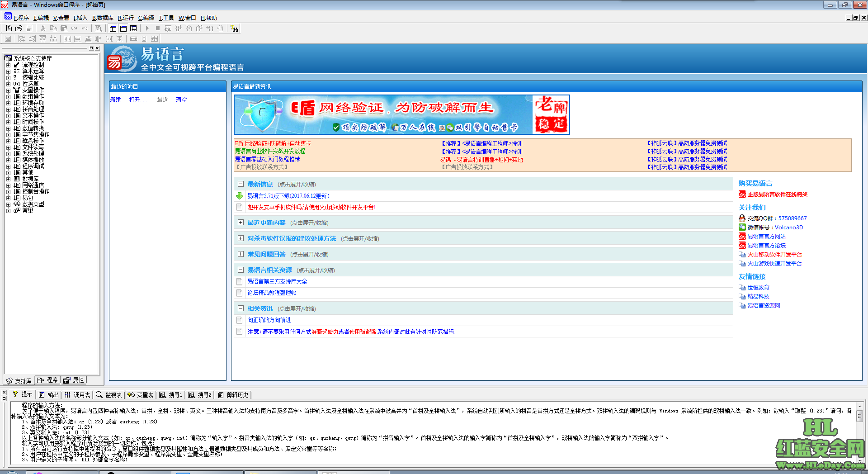Open the 易语言官方论坛 link
868x474 pixels.
coord(766,246)
